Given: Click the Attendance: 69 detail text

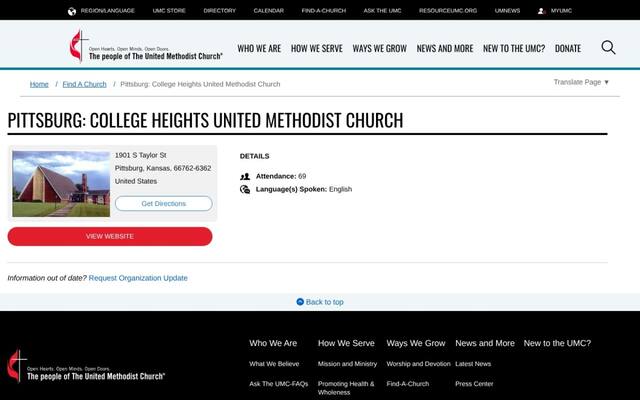Looking at the screenshot, I should (x=281, y=176).
